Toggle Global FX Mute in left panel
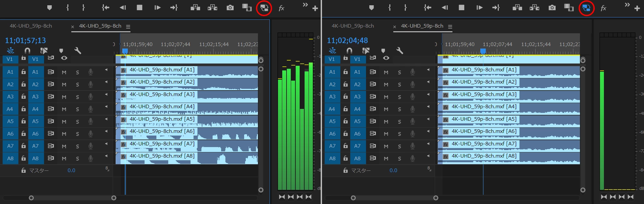The width and height of the screenshot is (644, 204). 281,8
